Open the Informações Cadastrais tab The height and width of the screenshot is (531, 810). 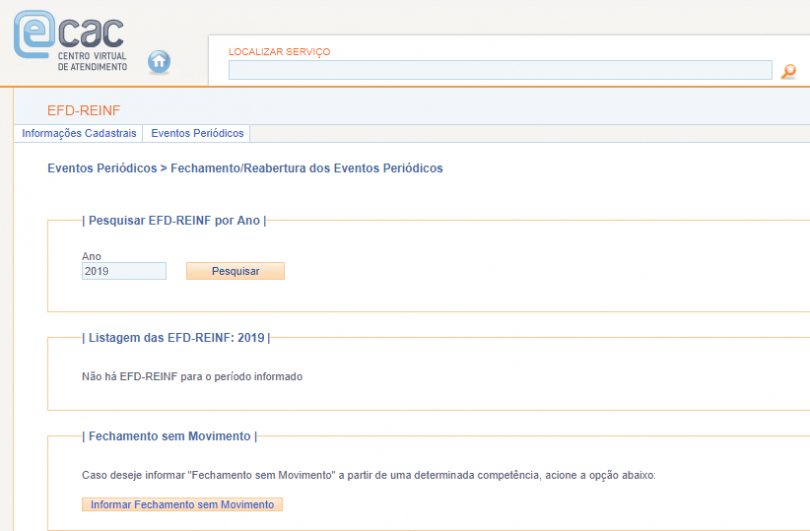79,133
